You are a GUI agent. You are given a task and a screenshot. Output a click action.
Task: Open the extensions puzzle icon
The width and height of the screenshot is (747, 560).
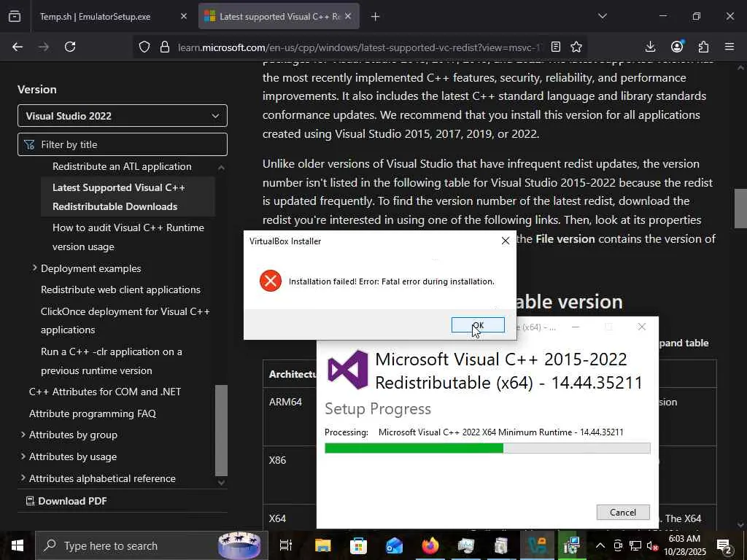pos(703,47)
